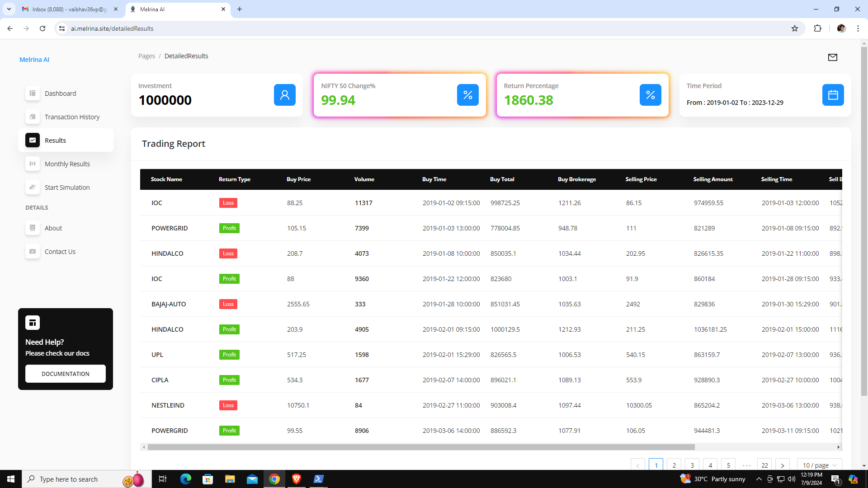
Task: Click calendar icon in Time Period card
Action: pyautogui.click(x=833, y=95)
